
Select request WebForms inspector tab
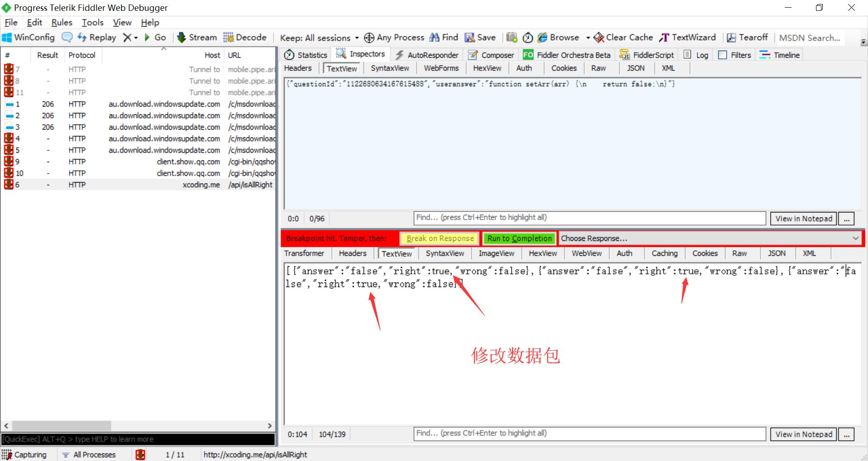pos(441,68)
